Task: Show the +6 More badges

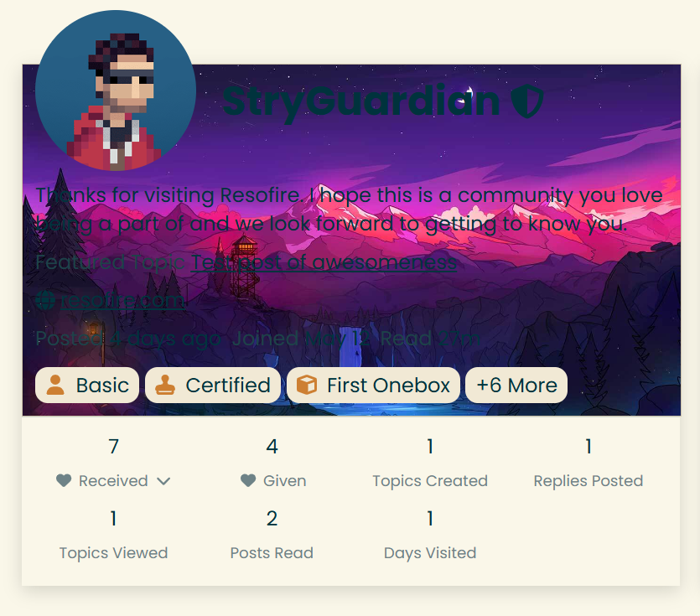Action: 516,386
